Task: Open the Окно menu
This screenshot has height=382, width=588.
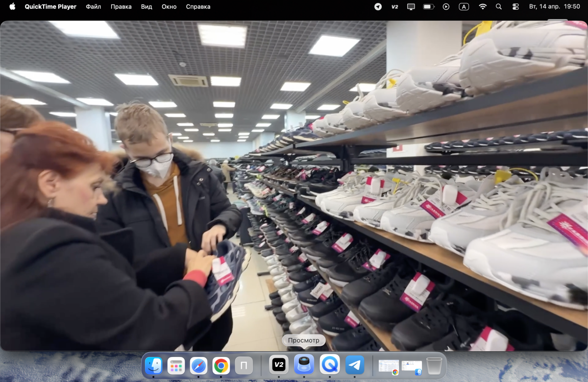Action: (x=169, y=7)
